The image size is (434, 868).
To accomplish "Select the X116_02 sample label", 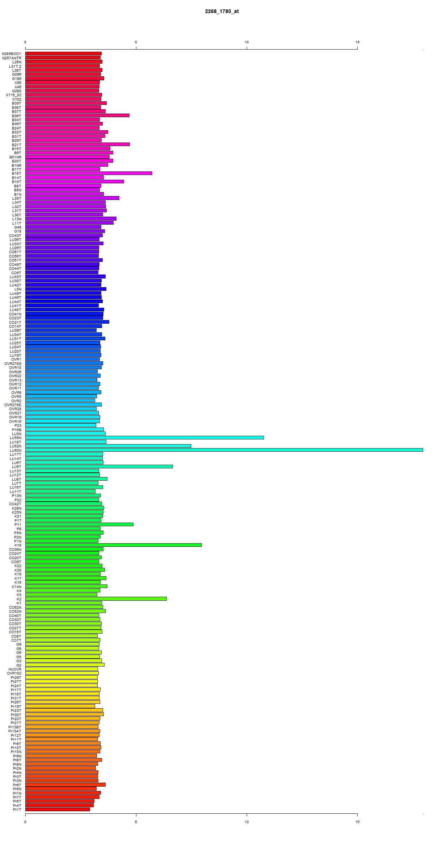I will click(x=13, y=95).
